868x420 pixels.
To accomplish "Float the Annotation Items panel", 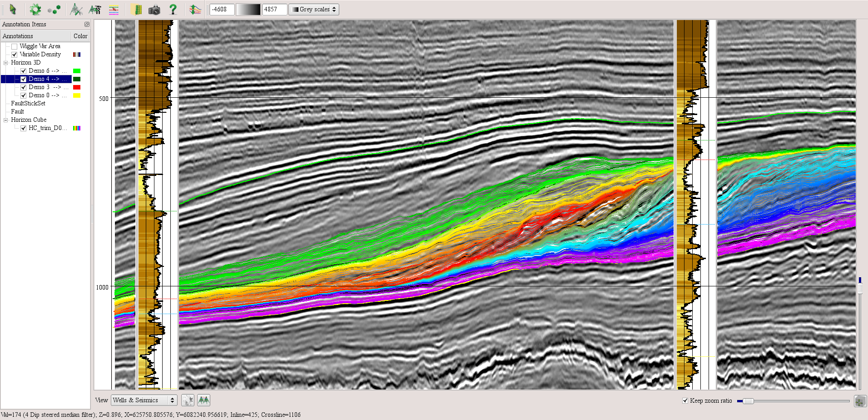I will click(87, 25).
